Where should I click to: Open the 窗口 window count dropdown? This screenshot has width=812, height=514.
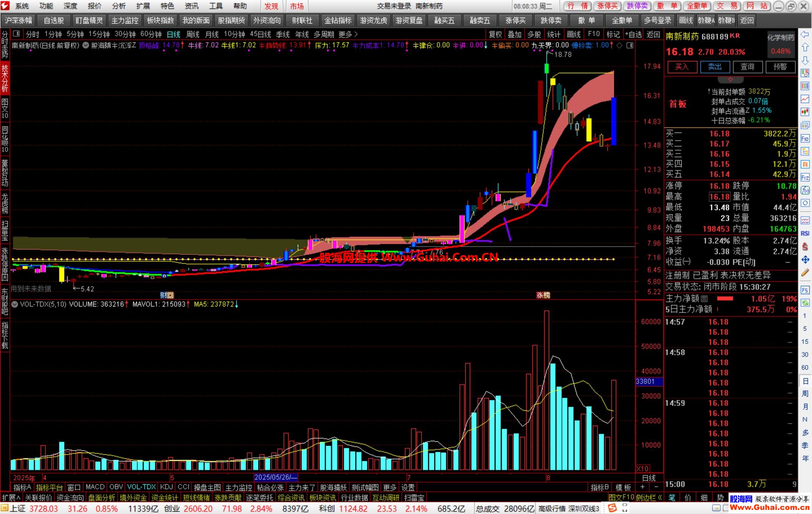click(x=74, y=487)
